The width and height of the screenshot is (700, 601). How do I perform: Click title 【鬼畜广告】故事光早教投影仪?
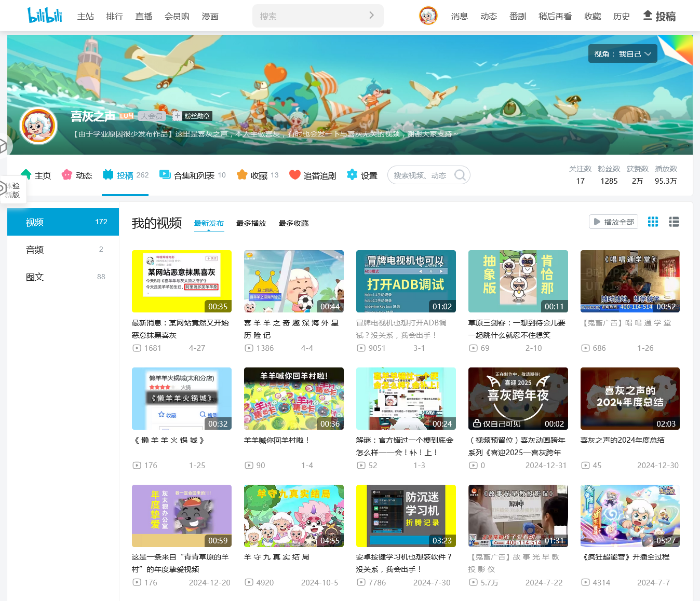tap(514, 563)
